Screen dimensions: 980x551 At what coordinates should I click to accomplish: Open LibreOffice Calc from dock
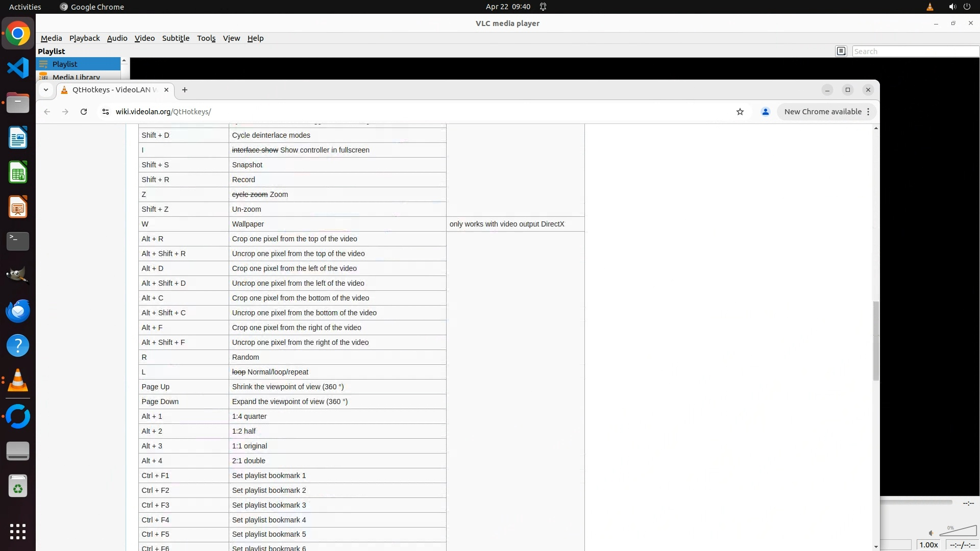(18, 172)
